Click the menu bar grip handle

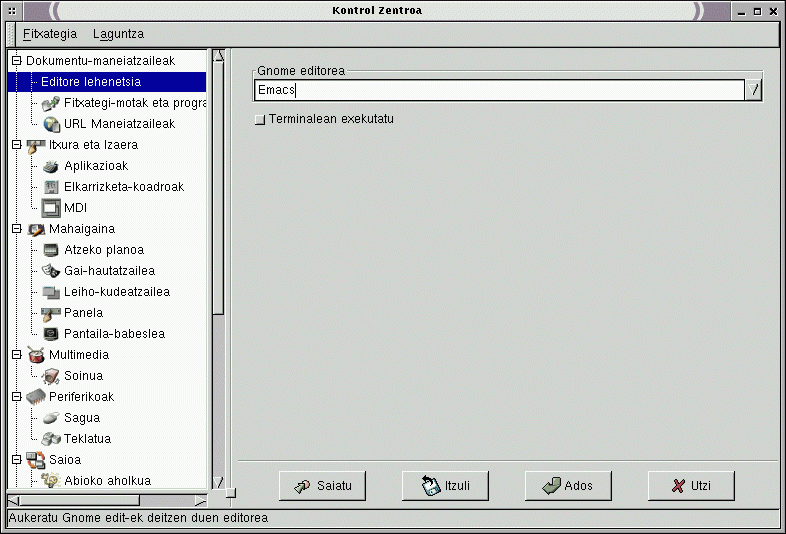tap(11, 34)
